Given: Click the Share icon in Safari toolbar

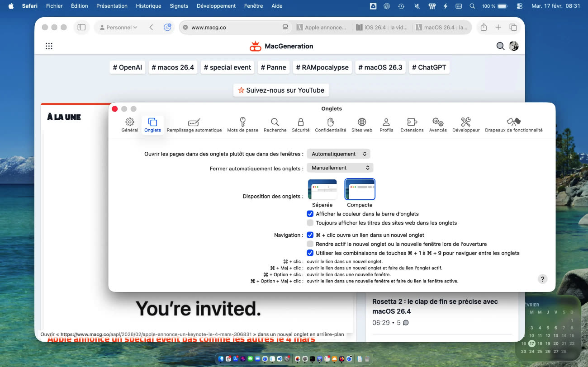Looking at the screenshot, I should [484, 28].
